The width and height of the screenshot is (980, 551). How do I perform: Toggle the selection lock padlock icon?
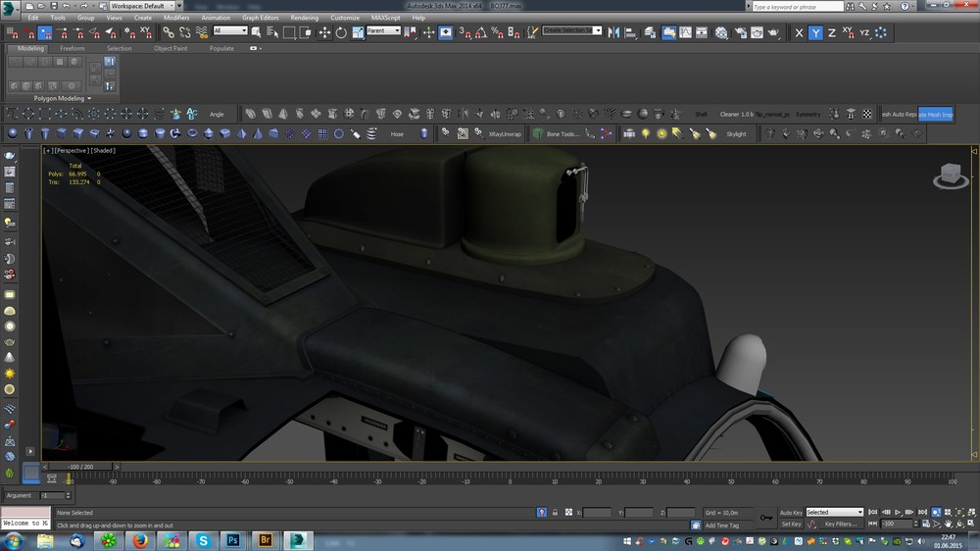click(555, 513)
